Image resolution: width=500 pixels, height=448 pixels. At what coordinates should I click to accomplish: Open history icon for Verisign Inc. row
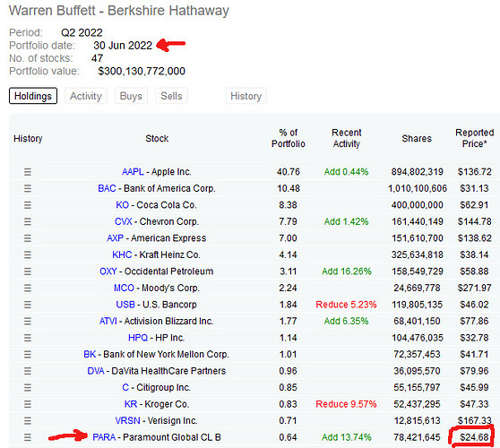point(28,420)
